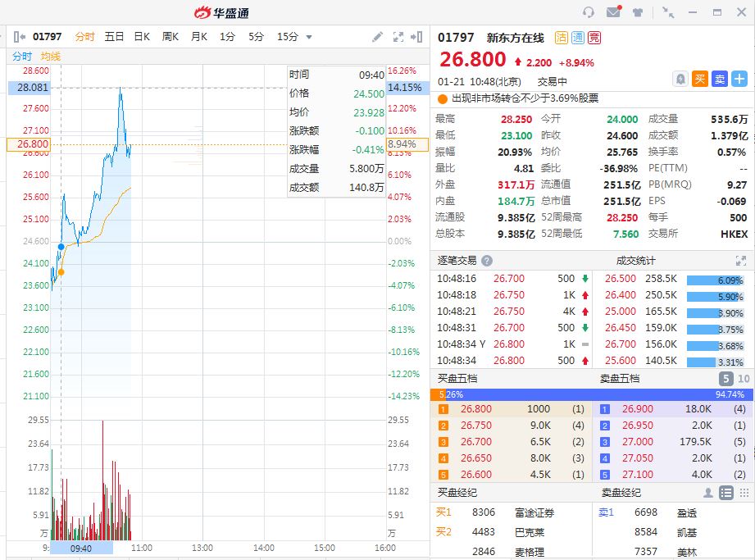
Task: Click the off-market transfer notice text
Action: click(x=525, y=98)
